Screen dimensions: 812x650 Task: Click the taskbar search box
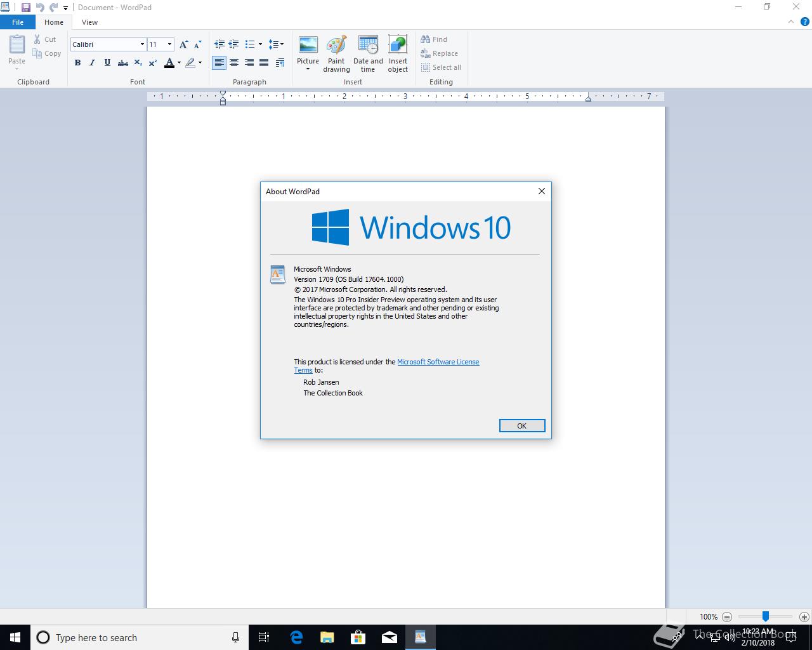click(139, 637)
